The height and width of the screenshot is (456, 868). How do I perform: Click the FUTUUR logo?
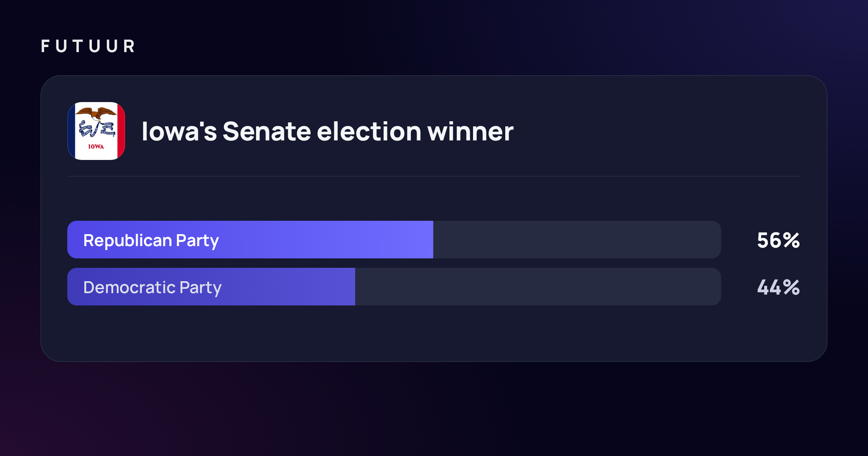[88, 46]
